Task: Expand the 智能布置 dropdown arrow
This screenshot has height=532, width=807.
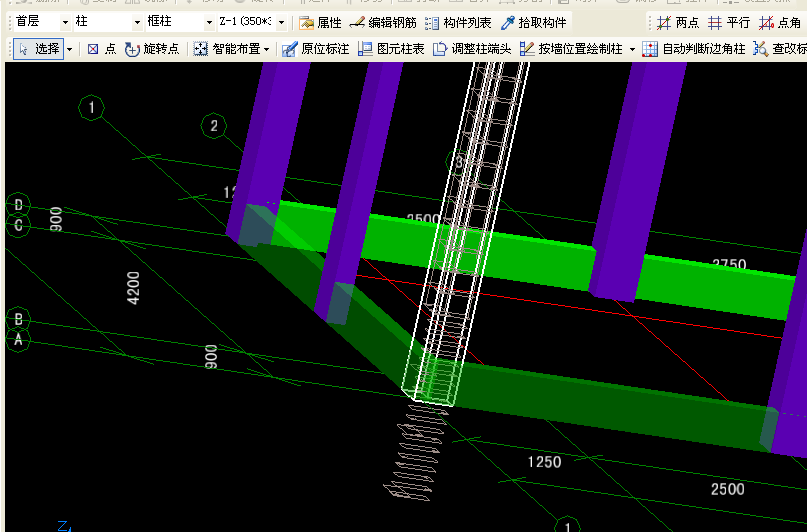Action: pos(267,49)
